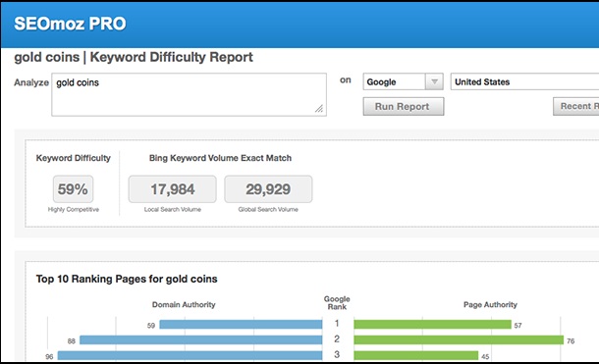Click the blue Domain Authority bar for rank 3
The width and height of the screenshot is (599, 364).
pos(190,355)
